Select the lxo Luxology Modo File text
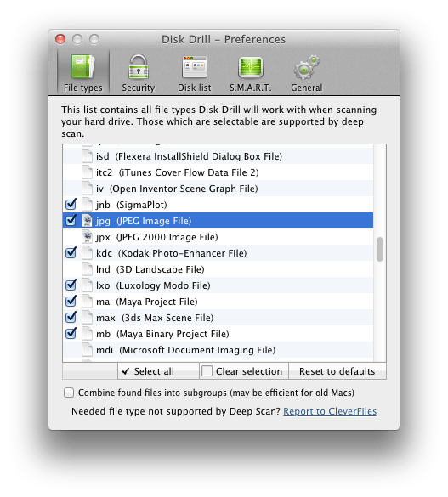 153,285
